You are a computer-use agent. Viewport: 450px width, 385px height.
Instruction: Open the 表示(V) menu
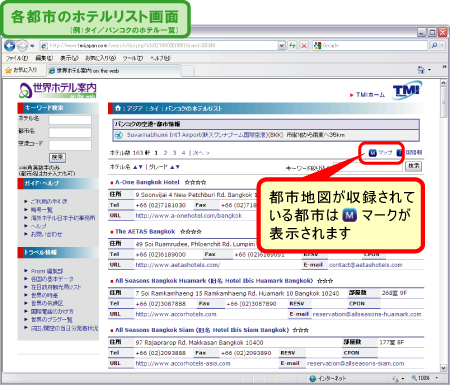(69, 58)
